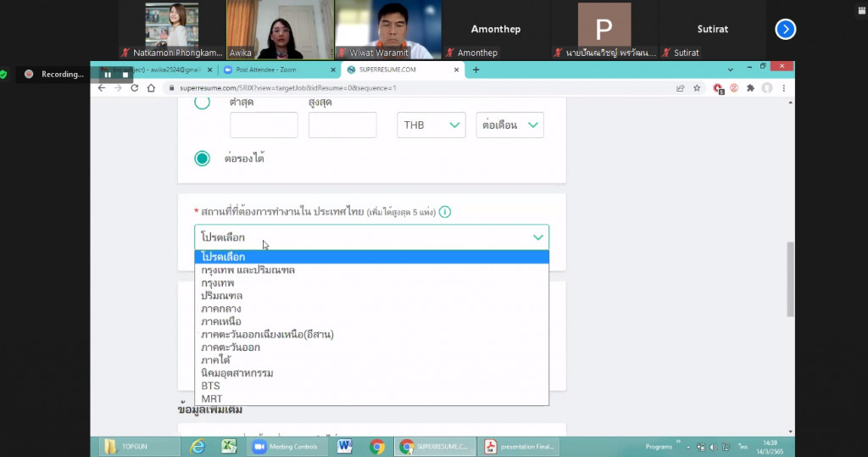Open the browser extensions puzzle icon
The image size is (868, 457).
click(750, 87)
